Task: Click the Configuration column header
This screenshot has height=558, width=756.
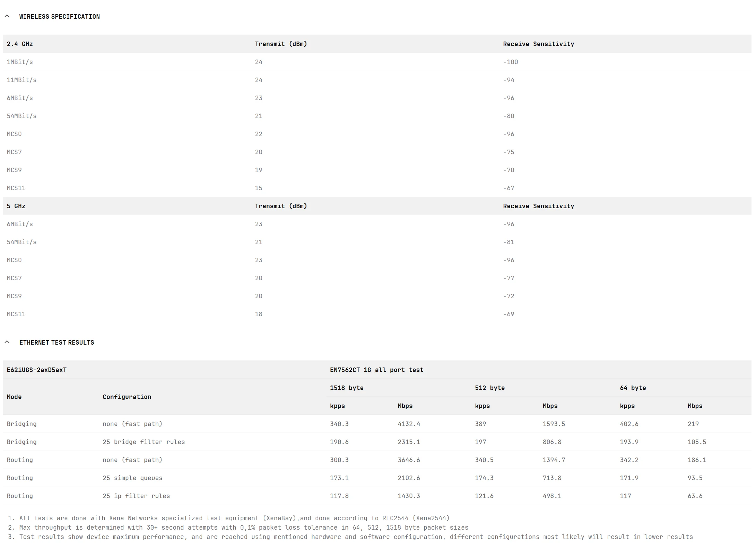Action: click(x=127, y=397)
